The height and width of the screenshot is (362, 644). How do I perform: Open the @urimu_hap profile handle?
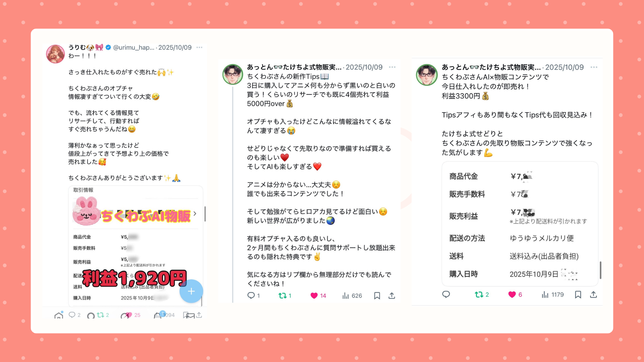click(133, 47)
